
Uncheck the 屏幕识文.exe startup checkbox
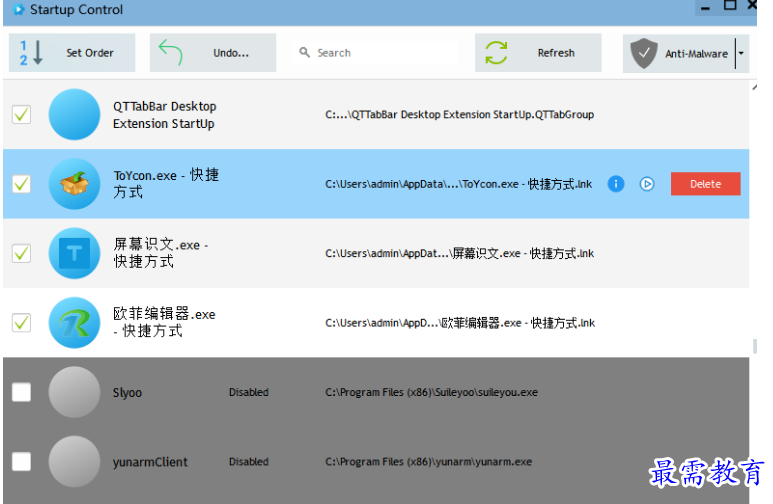(22, 253)
